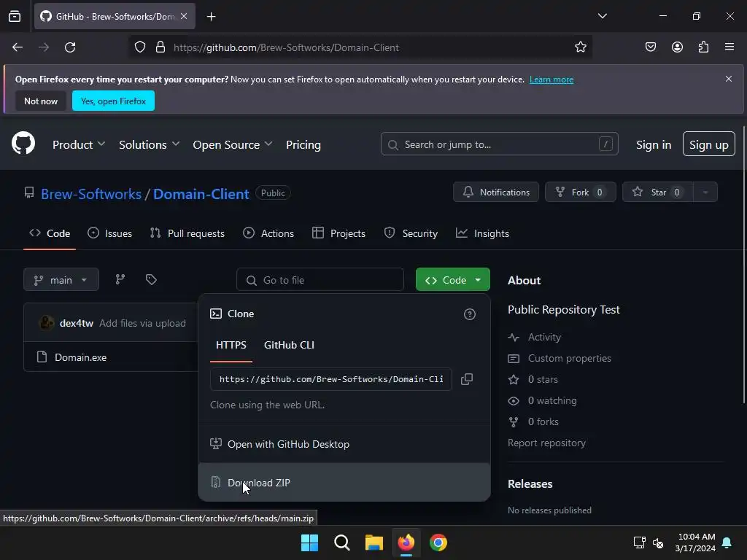Open the main branch dropdown
Viewport: 747px width, 560px height.
61,279
